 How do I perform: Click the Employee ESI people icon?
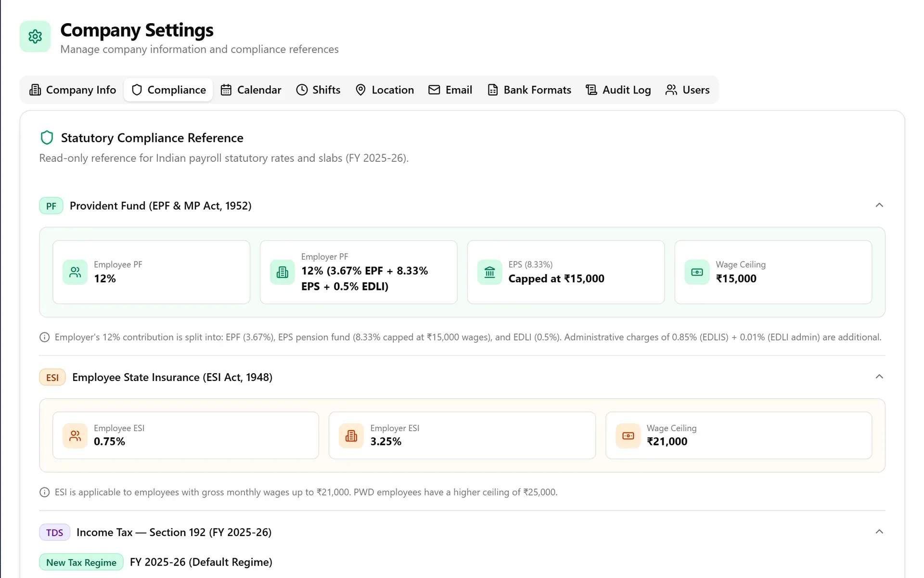(x=75, y=436)
